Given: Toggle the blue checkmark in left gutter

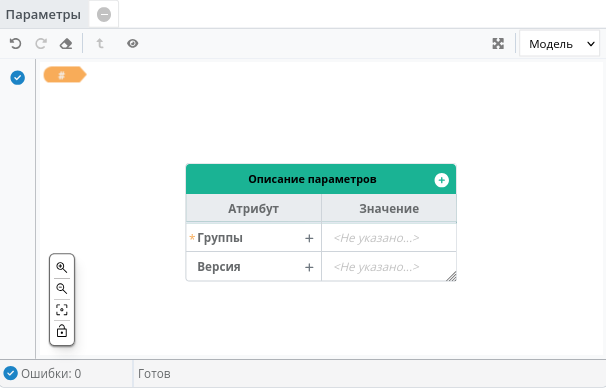Looking at the screenshot, I should (x=18, y=78).
